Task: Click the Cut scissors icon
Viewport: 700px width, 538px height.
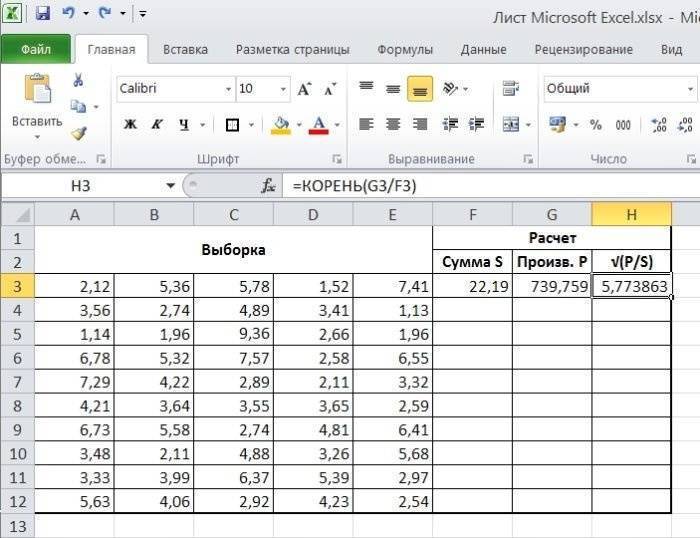Action: (78, 81)
